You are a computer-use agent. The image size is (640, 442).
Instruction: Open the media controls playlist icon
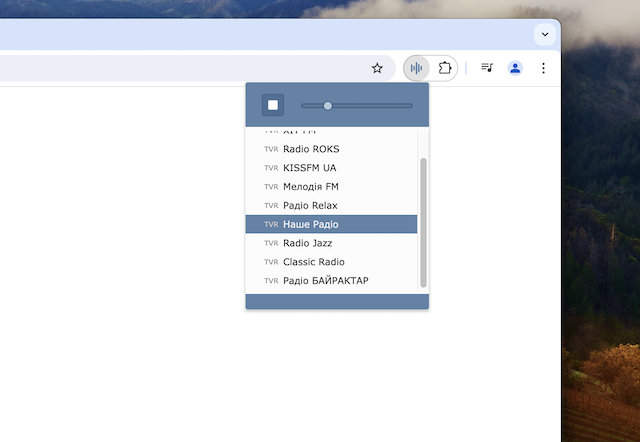[487, 68]
